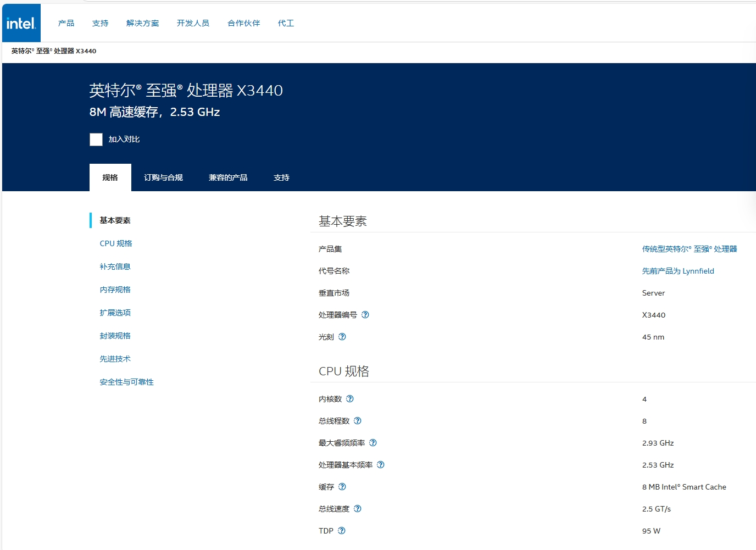Switch to the 订购与合规 tab

pyautogui.click(x=164, y=177)
